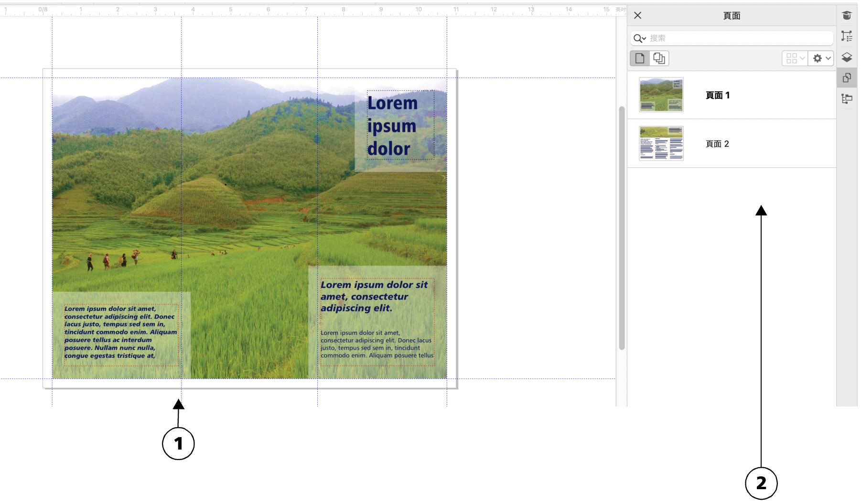Select the 頁面 1 thumbnail
The width and height of the screenshot is (861, 504).
pos(661,95)
